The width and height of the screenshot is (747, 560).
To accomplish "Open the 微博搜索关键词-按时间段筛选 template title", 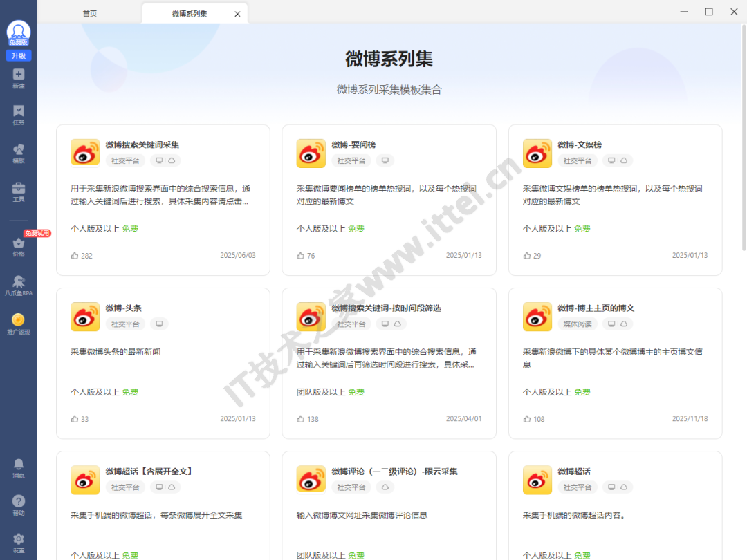I will (386, 308).
